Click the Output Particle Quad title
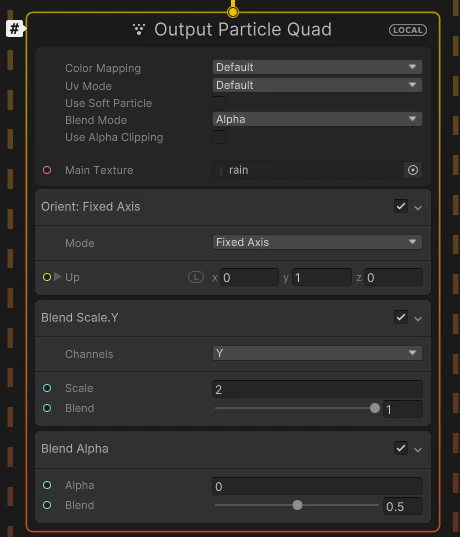Viewport: 460px width, 537px height. coord(243,29)
